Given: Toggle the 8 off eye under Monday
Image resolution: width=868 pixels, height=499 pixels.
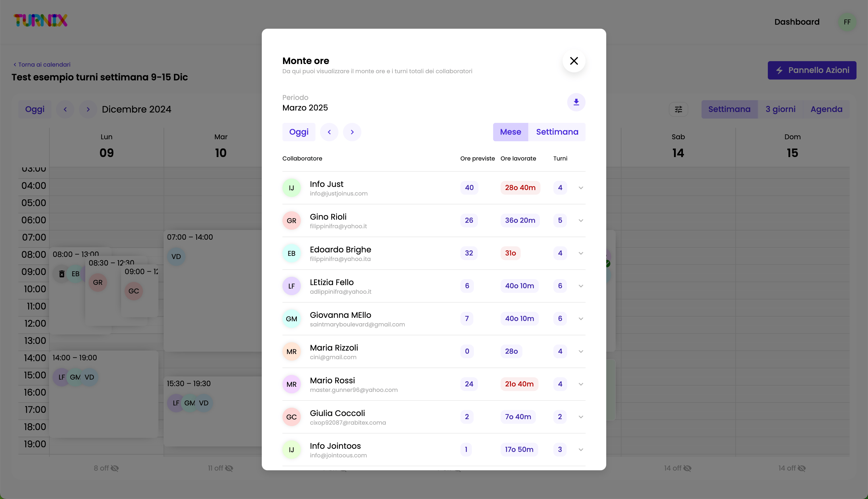Looking at the screenshot, I should click(115, 468).
